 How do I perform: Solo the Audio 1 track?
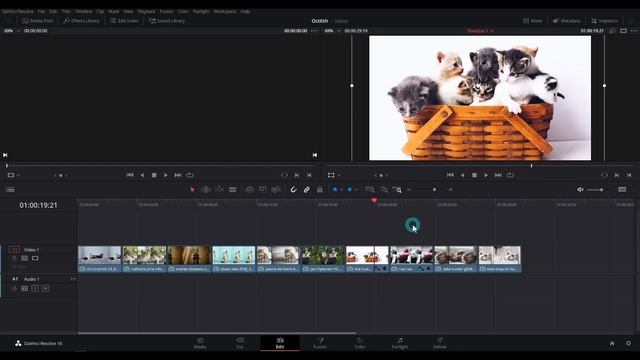click(x=35, y=289)
